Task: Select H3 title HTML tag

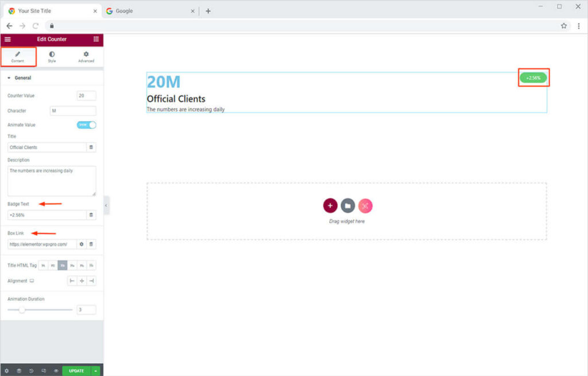Action: (x=62, y=265)
